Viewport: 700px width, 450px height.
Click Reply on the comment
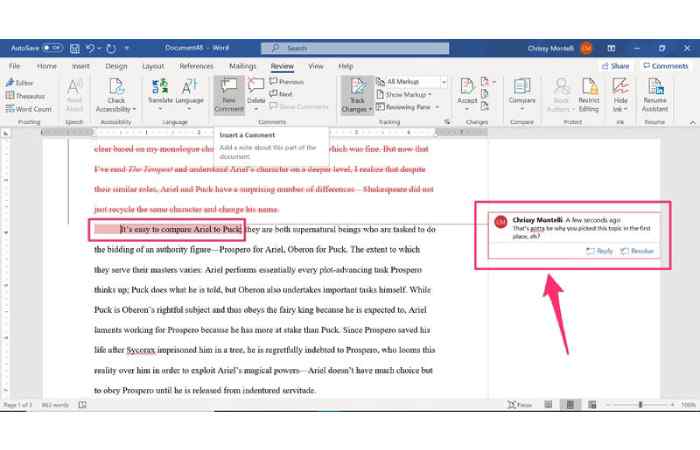(600, 251)
